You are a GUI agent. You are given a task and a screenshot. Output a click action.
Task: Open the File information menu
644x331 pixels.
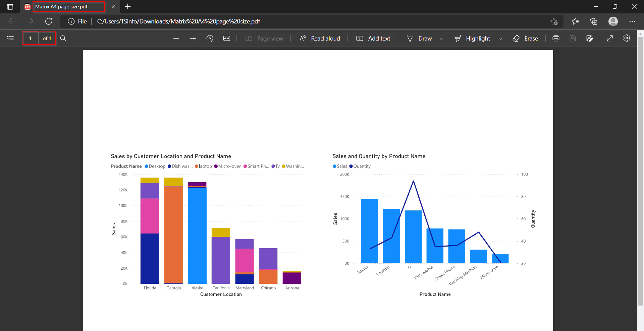coord(77,21)
